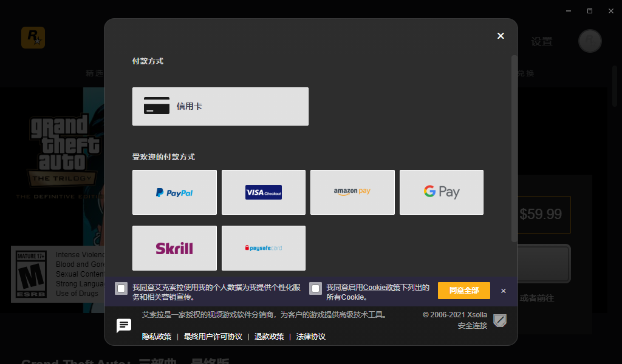
Task: Click the 受欢迎的付款方式 heading text
Action: click(163, 157)
